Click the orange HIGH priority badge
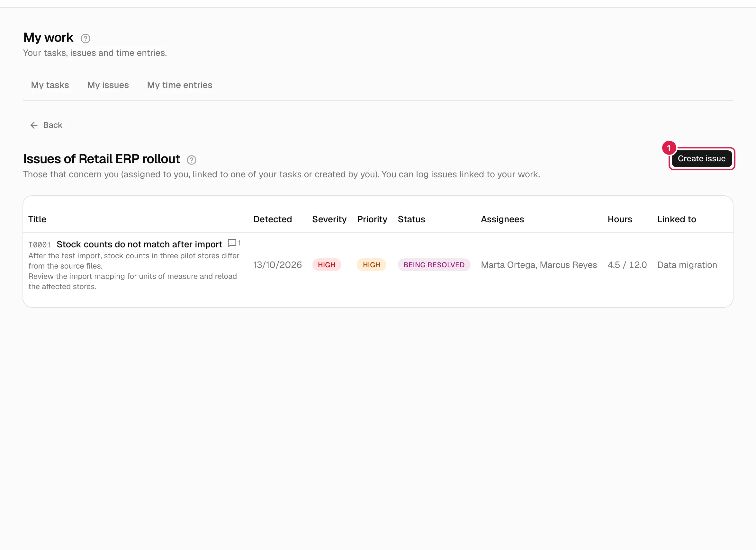Image resolution: width=756 pixels, height=550 pixels. (x=371, y=265)
